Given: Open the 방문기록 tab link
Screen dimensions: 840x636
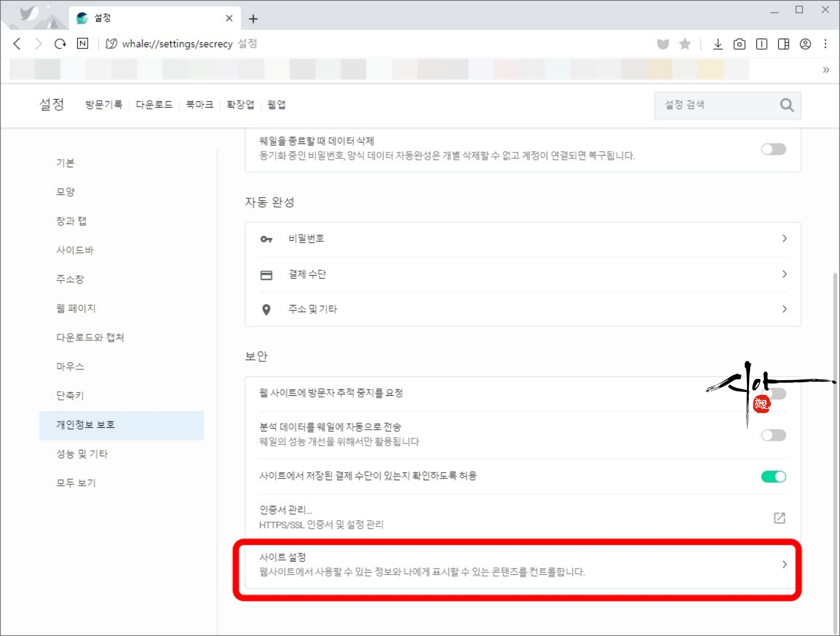Looking at the screenshot, I should [104, 105].
